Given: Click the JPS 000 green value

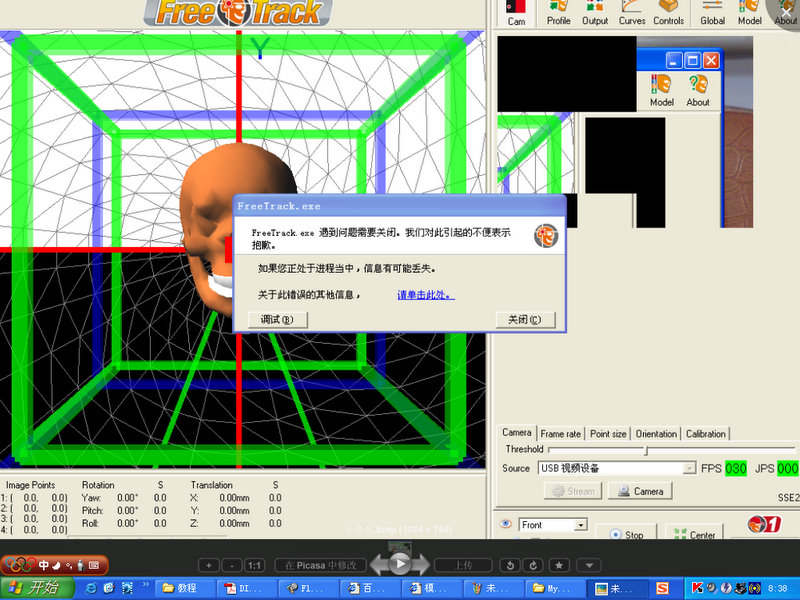Looking at the screenshot, I should (x=787, y=468).
